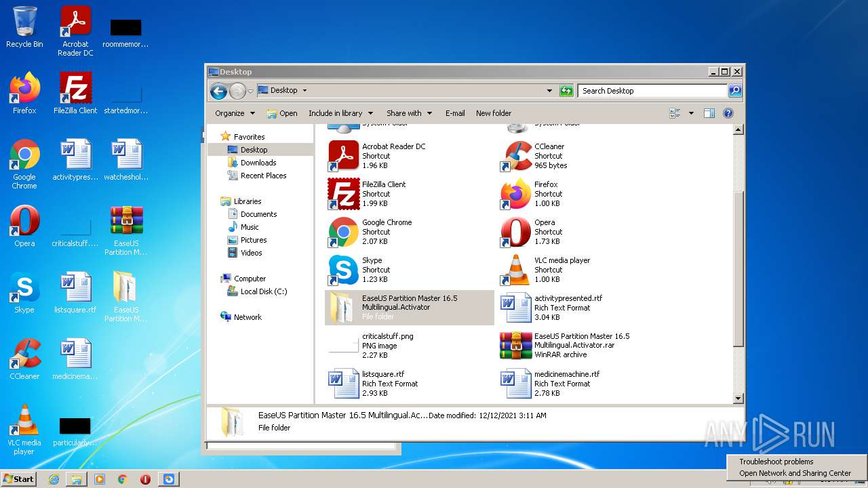The height and width of the screenshot is (488, 868).
Task: Select EaseUS Partition Master .rar archive in Explorer
Action: coord(582,346)
